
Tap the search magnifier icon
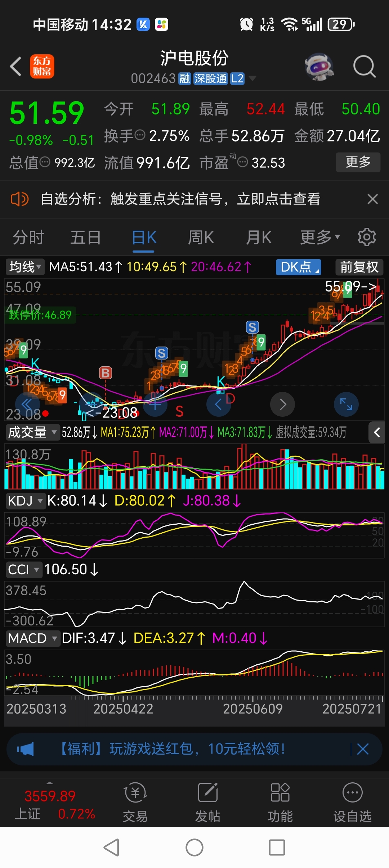pyautogui.click(x=365, y=67)
